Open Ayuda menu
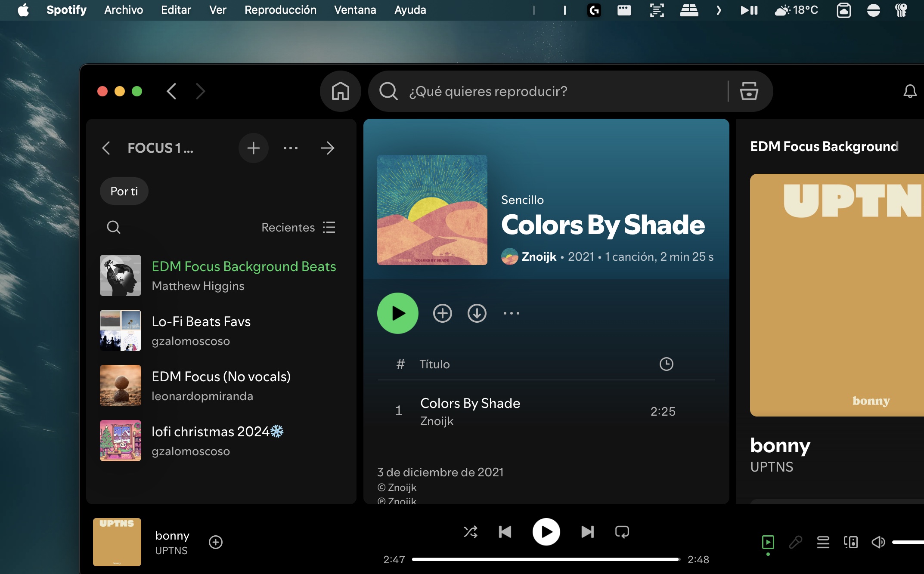Viewport: 924px width, 574px height. pyautogui.click(x=410, y=10)
